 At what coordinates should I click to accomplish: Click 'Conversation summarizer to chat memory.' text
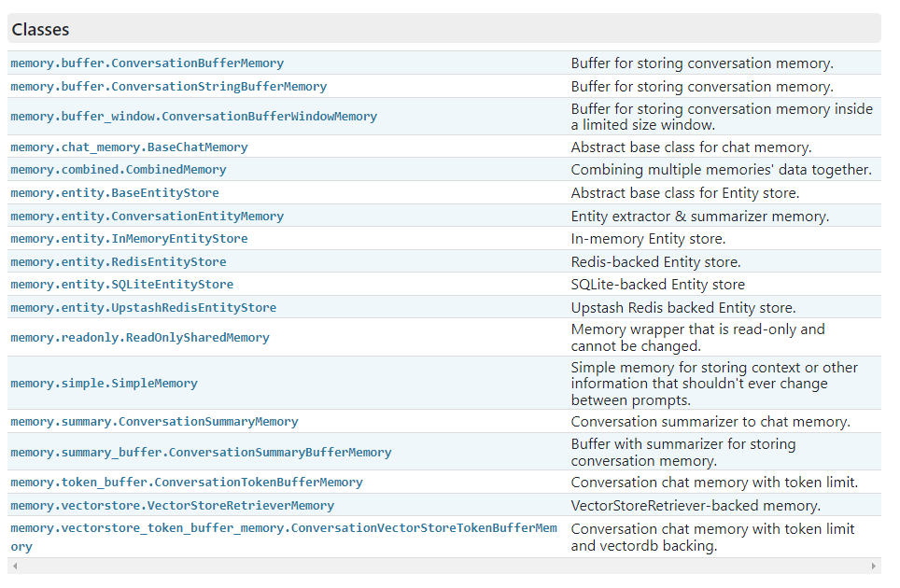coord(710,422)
